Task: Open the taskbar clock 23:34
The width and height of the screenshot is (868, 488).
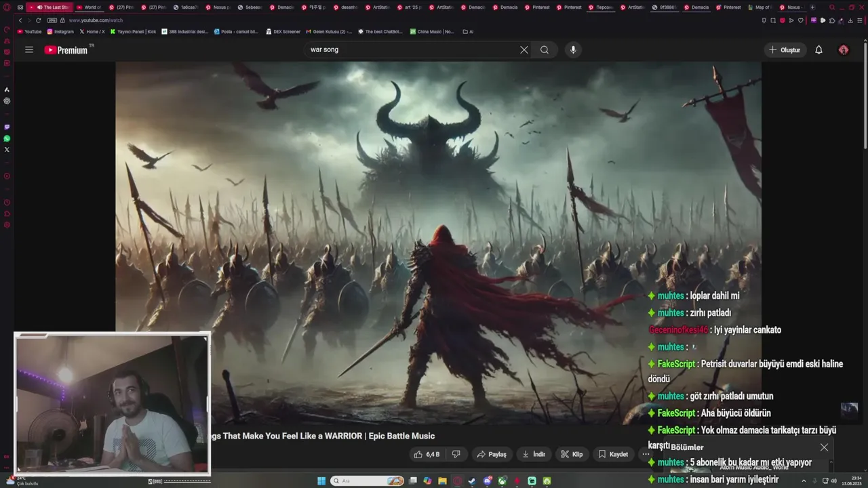Action: tap(852, 481)
